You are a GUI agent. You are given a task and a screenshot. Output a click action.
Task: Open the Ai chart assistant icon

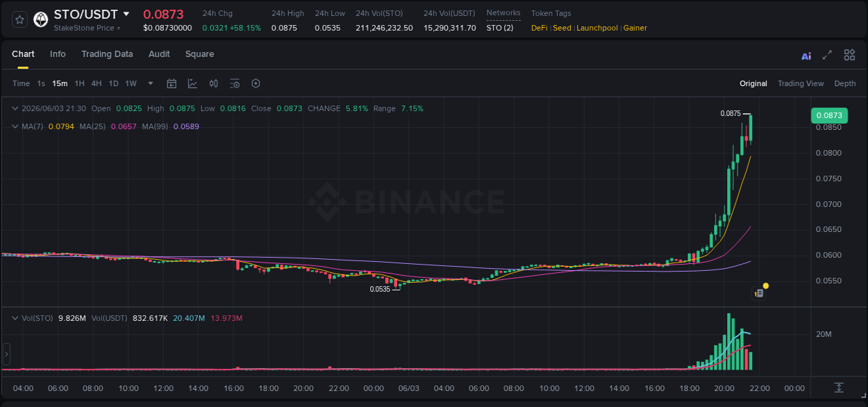(x=806, y=56)
